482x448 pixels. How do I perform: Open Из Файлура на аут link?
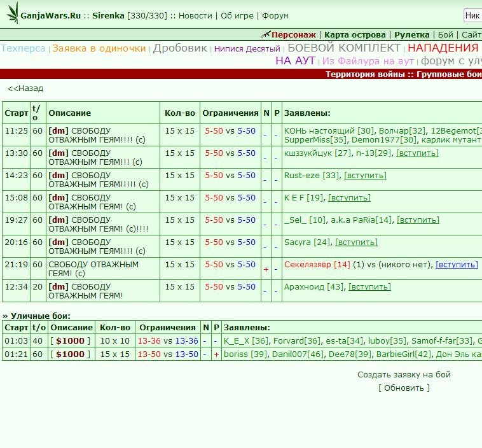(x=368, y=61)
